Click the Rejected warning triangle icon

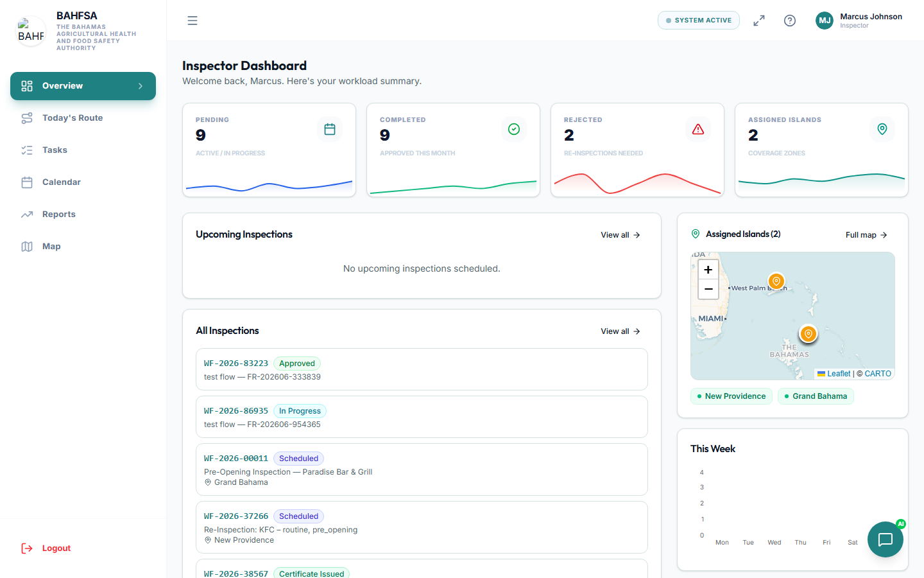coord(698,129)
